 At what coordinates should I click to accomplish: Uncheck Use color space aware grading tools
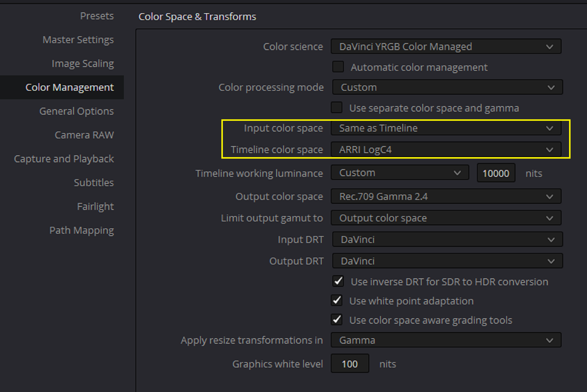click(x=336, y=320)
